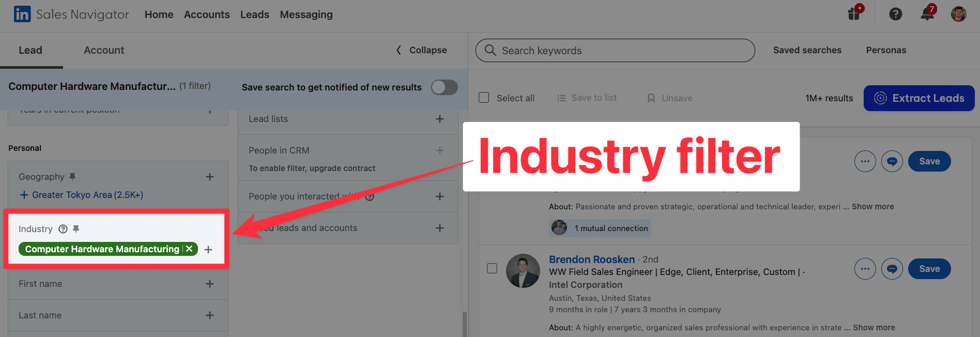
Task: Open Brendon Roosken's profile photo
Action: pyautogui.click(x=523, y=271)
